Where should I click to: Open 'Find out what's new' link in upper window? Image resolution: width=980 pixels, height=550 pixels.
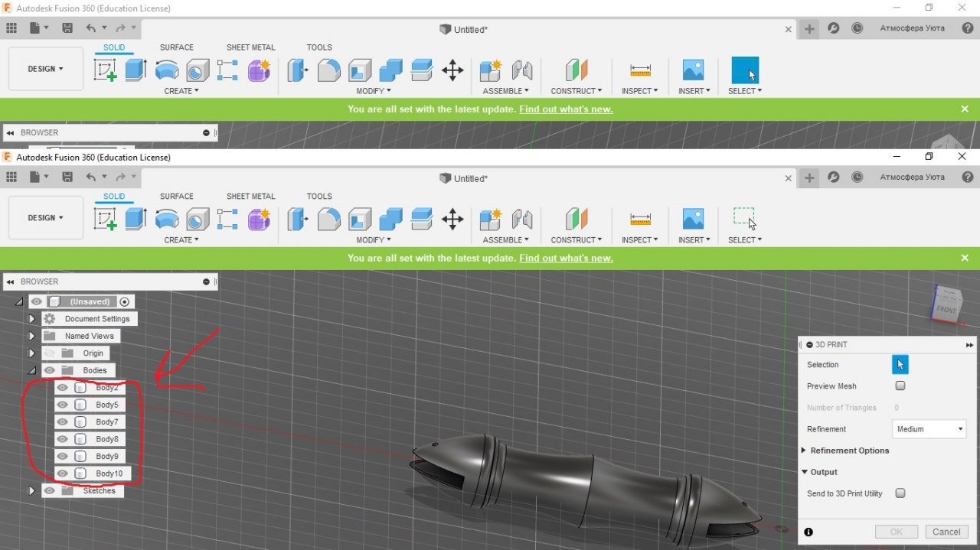tap(566, 109)
